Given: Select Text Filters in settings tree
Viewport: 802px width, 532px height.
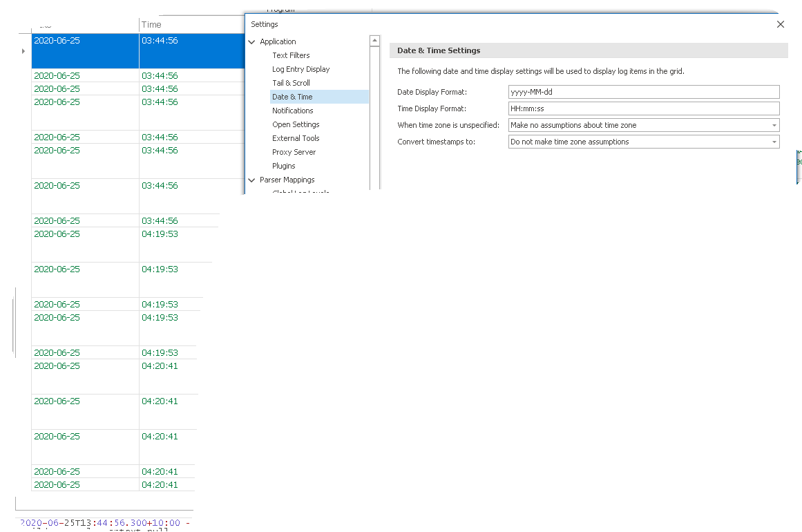Looking at the screenshot, I should pyautogui.click(x=291, y=55).
